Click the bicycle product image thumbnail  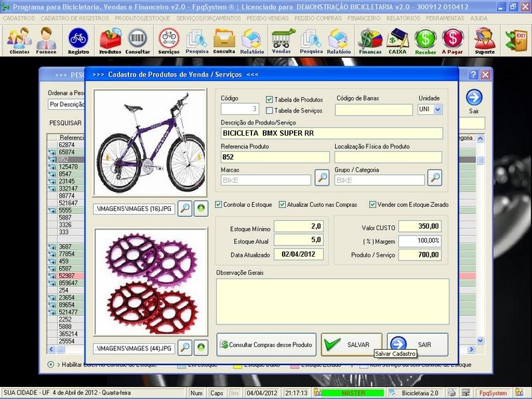(x=150, y=142)
